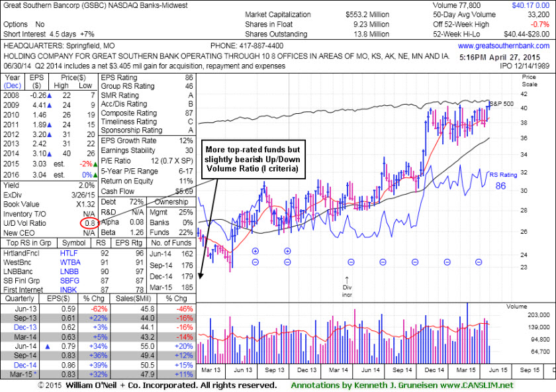
Task: Click the Short Interest 4.5 days line
Action: tap(49, 34)
